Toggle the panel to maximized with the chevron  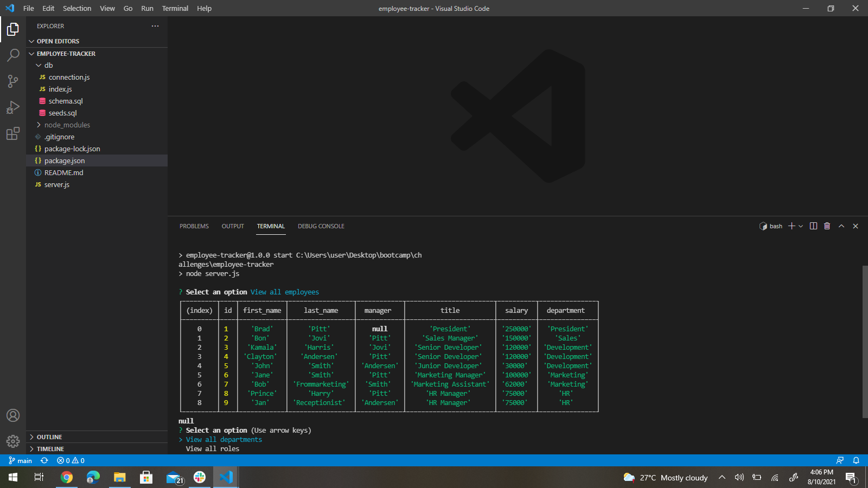pos(841,226)
